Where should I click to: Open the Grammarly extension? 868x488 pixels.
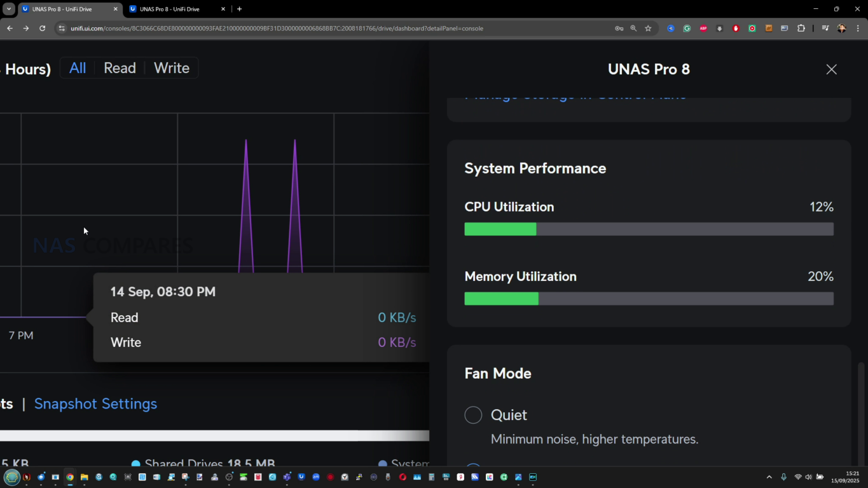687,29
